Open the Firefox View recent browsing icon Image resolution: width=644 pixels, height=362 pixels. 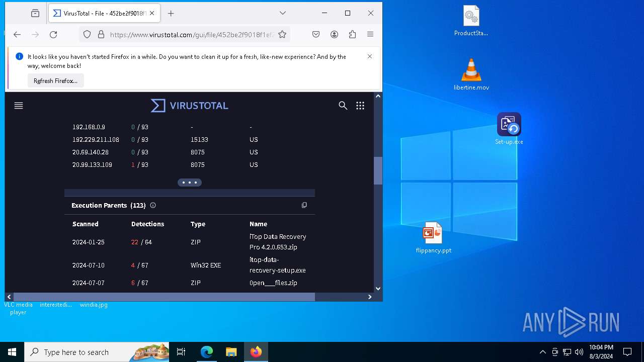point(35,14)
